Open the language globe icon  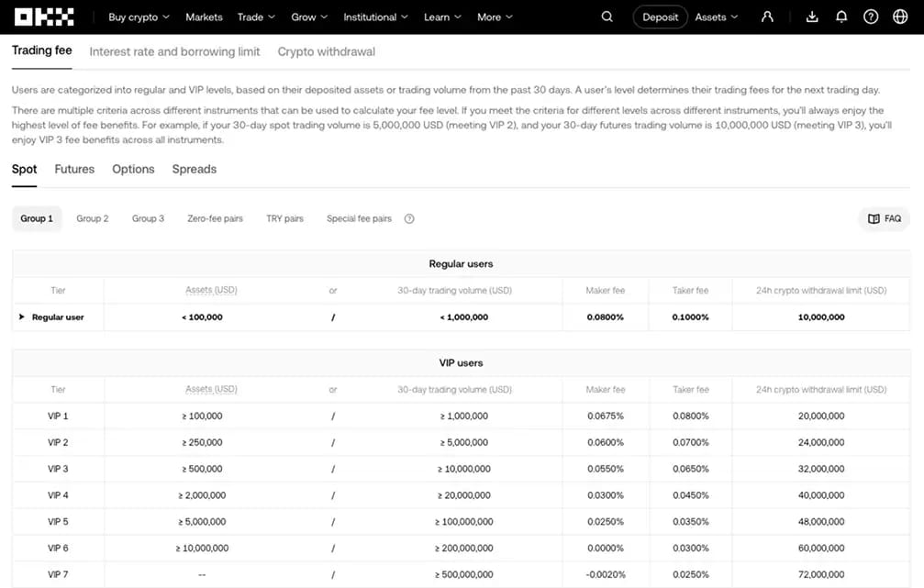point(900,17)
